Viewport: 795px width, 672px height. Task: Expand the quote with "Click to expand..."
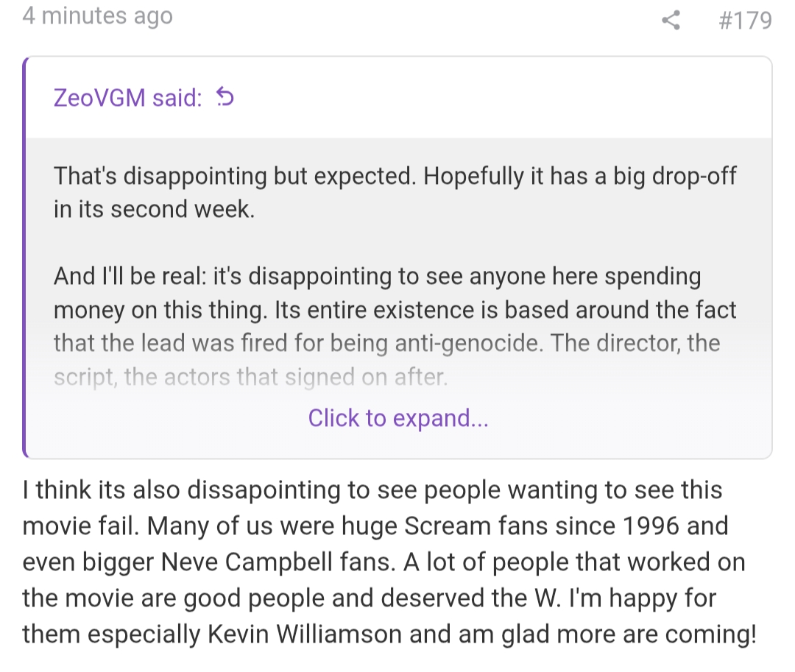click(397, 418)
